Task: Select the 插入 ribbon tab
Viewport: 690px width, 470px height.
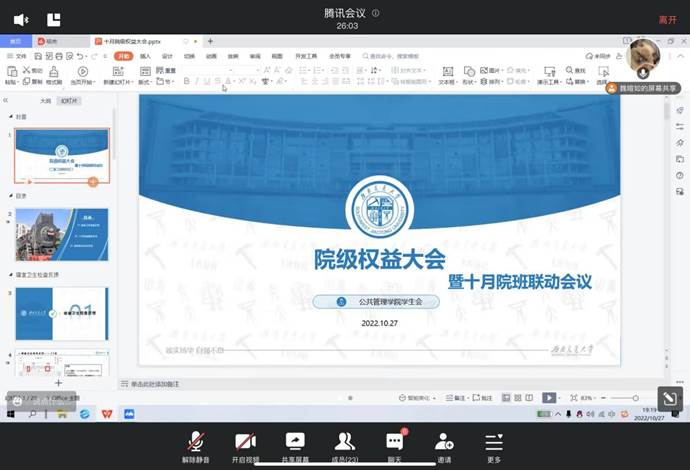Action: click(x=145, y=56)
